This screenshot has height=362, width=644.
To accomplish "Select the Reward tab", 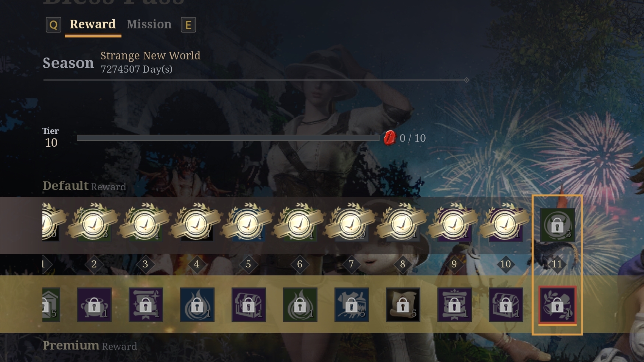I will pyautogui.click(x=93, y=25).
